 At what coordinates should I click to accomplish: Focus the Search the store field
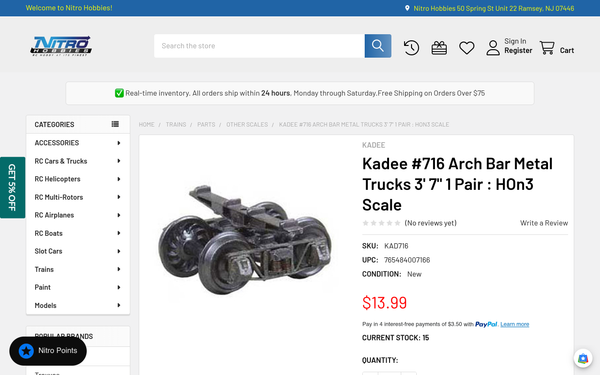[259, 46]
